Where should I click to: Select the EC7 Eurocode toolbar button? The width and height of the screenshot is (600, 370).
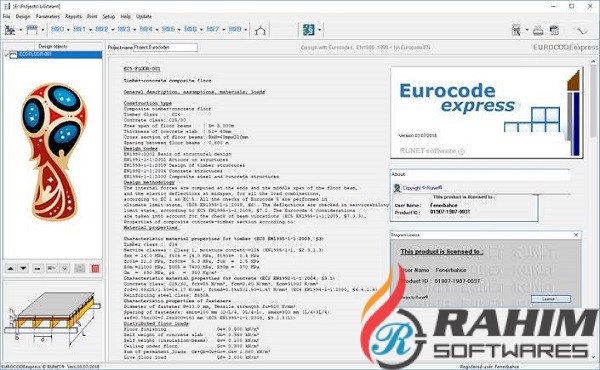pyautogui.click(x=213, y=29)
